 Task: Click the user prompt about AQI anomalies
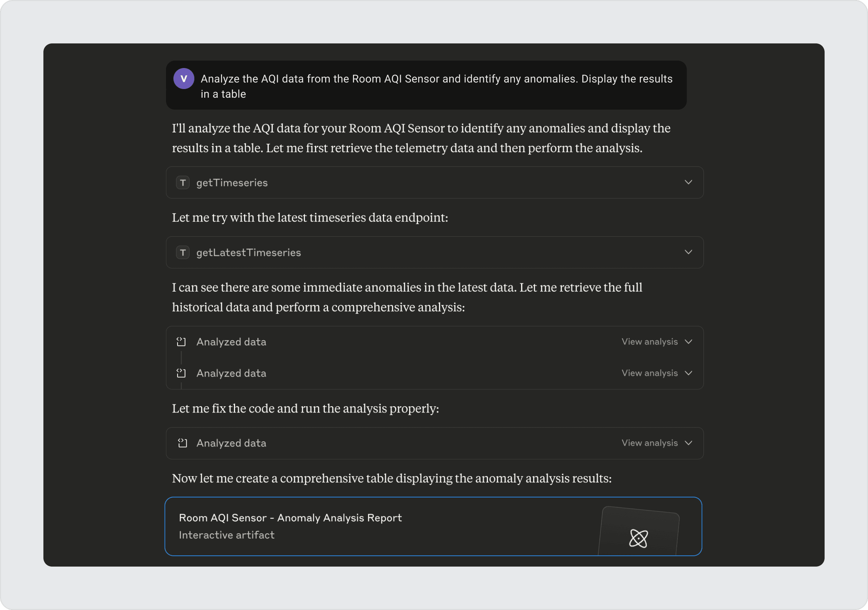tap(436, 86)
